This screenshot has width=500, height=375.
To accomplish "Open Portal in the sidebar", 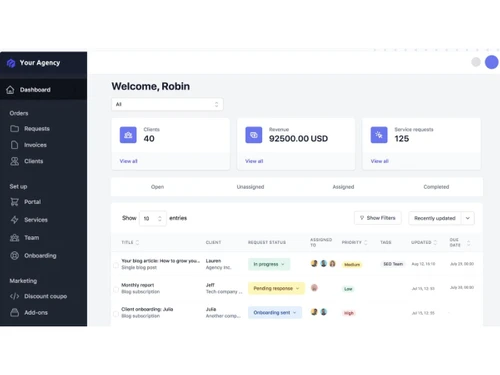I will tap(32, 202).
